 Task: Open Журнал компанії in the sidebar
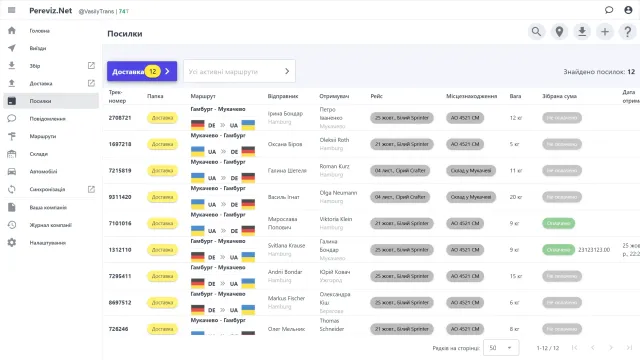[x=51, y=225]
